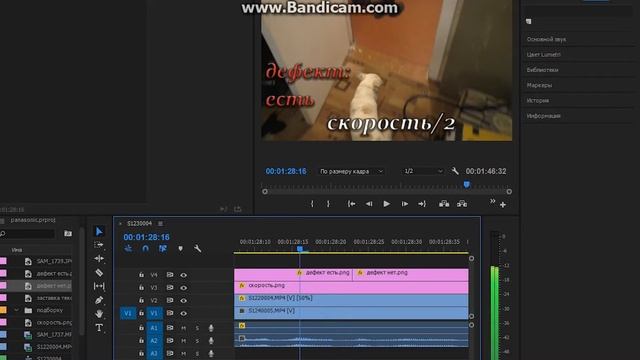Open the Библиотеки panel
This screenshot has height=360, width=640.
point(542,70)
